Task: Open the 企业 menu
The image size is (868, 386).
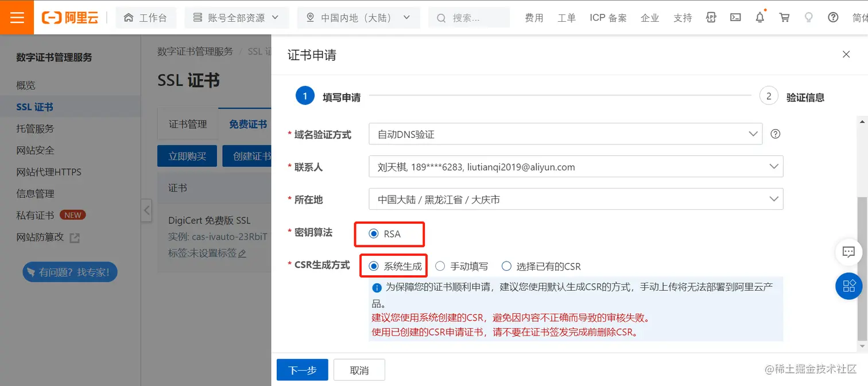Action: click(x=650, y=18)
